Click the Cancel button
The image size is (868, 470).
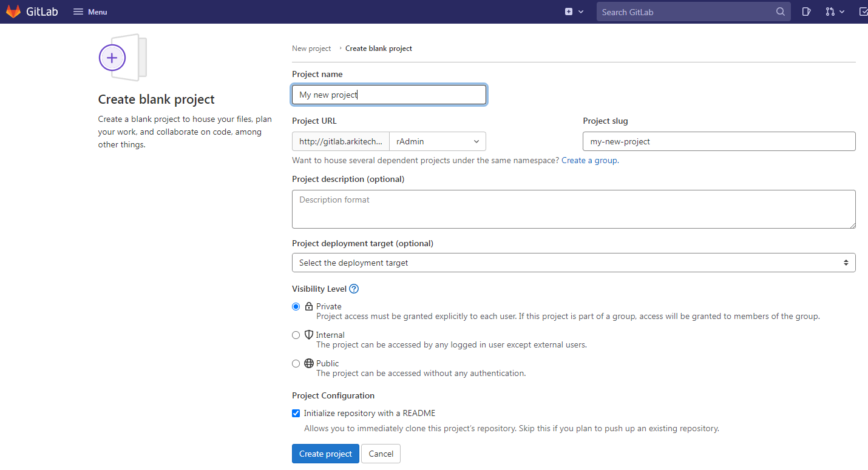point(381,453)
